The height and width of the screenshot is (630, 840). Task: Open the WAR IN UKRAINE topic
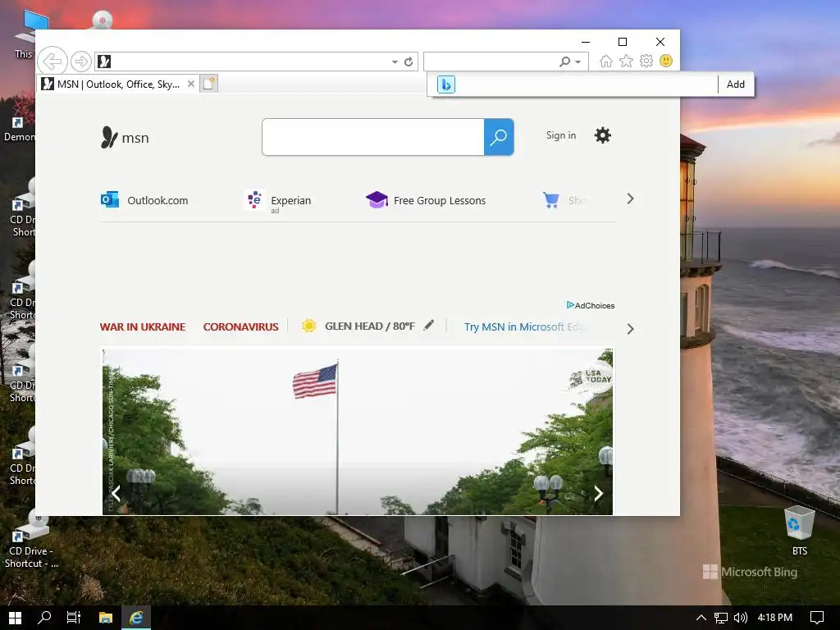(x=143, y=326)
